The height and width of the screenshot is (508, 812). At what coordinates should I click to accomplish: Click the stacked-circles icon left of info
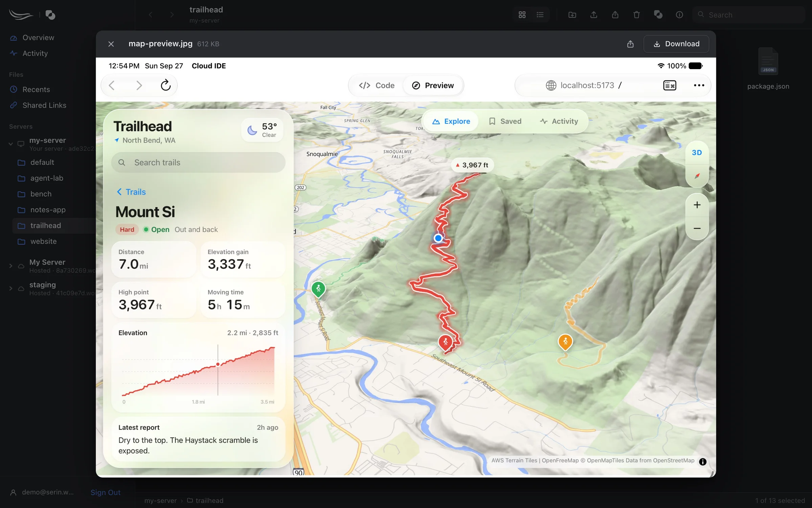tap(658, 15)
